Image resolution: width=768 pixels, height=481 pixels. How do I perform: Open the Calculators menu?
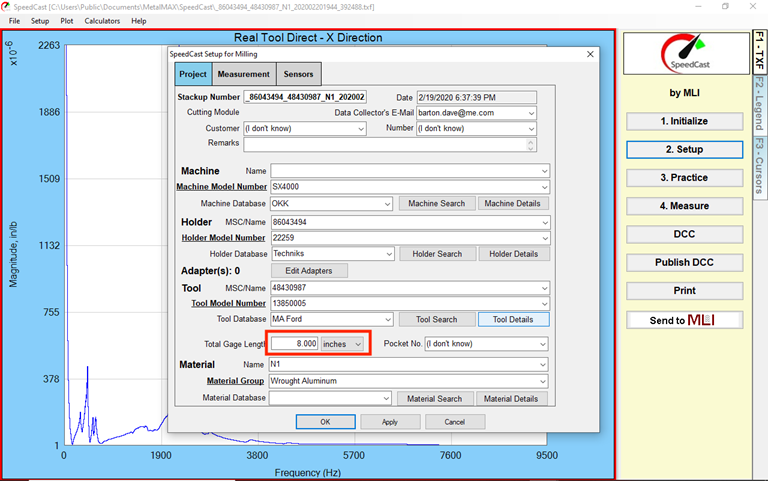click(102, 21)
